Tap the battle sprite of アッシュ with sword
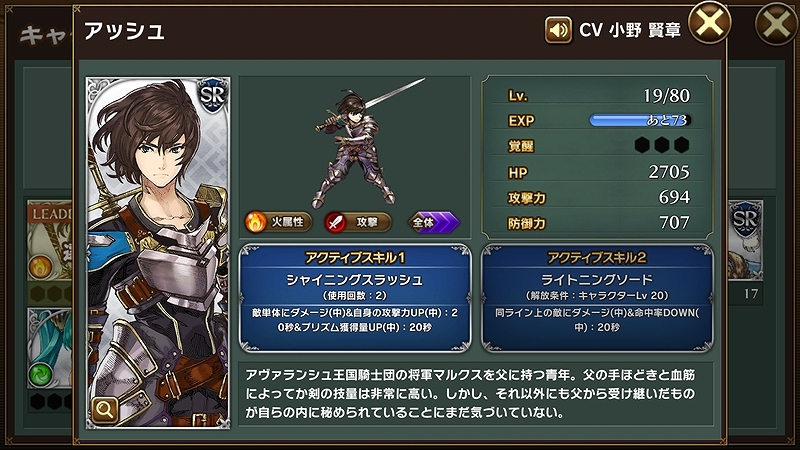The width and height of the screenshot is (800, 450). (362, 143)
